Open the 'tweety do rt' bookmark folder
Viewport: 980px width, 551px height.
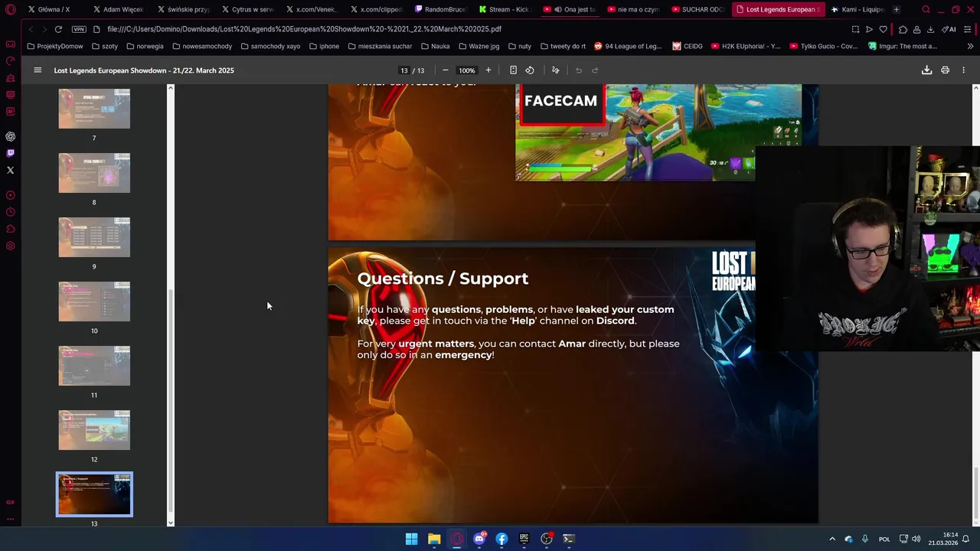(562, 46)
